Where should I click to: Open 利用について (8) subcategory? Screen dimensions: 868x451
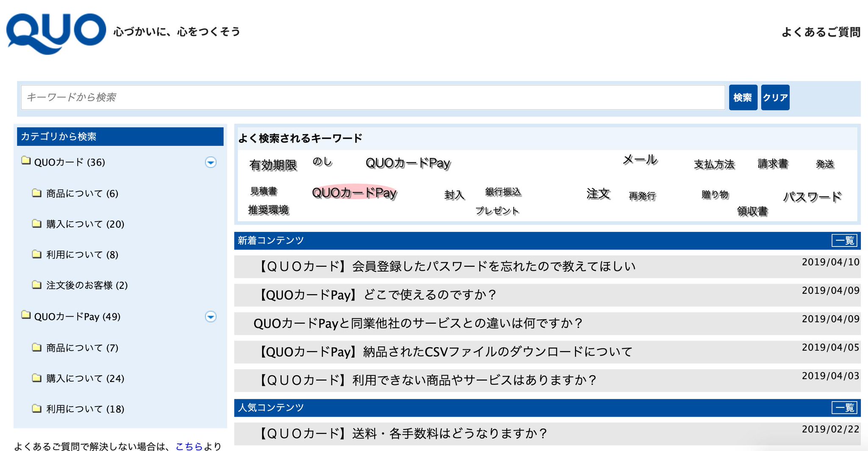tap(82, 255)
